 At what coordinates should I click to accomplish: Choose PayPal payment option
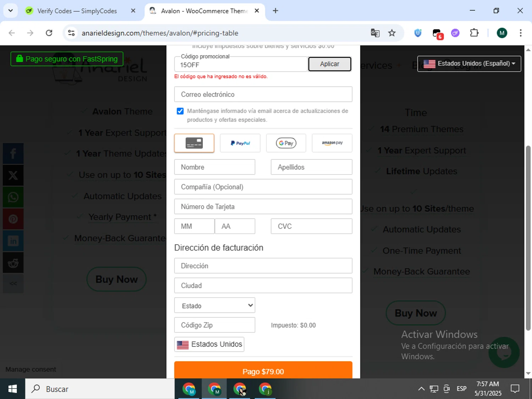[240, 143]
